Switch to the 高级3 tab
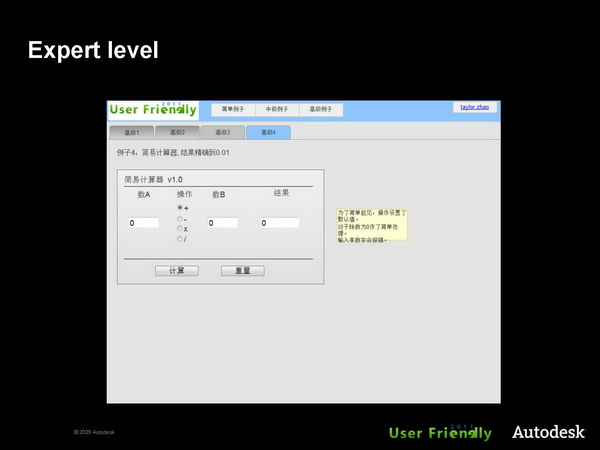 coord(222,132)
